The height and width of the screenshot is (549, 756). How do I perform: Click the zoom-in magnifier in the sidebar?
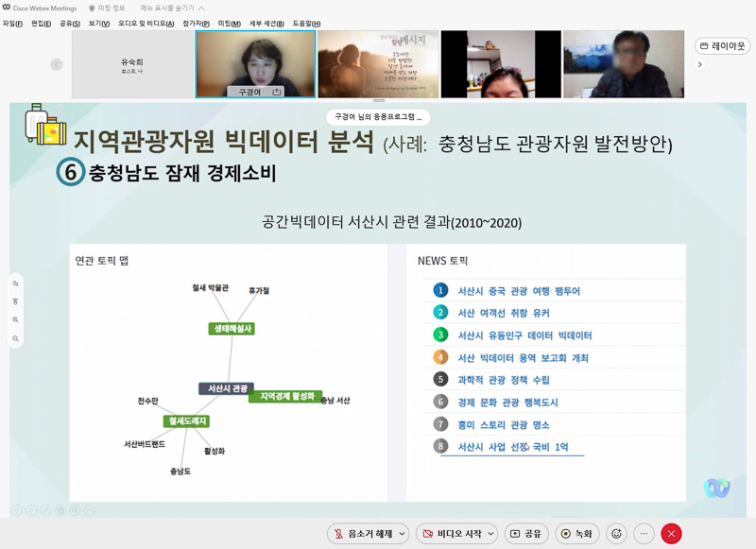pos(13,319)
